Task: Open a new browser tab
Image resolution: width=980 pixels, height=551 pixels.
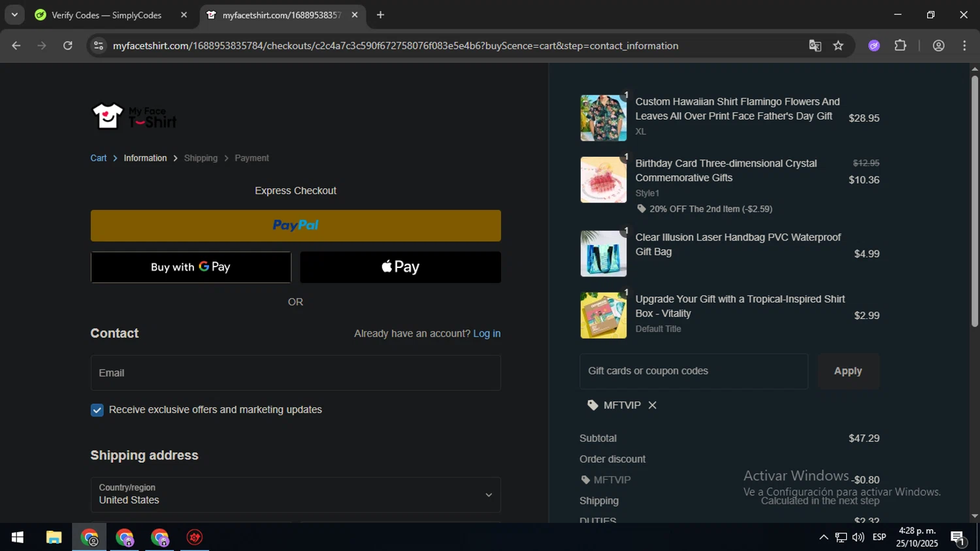Action: coord(380,15)
